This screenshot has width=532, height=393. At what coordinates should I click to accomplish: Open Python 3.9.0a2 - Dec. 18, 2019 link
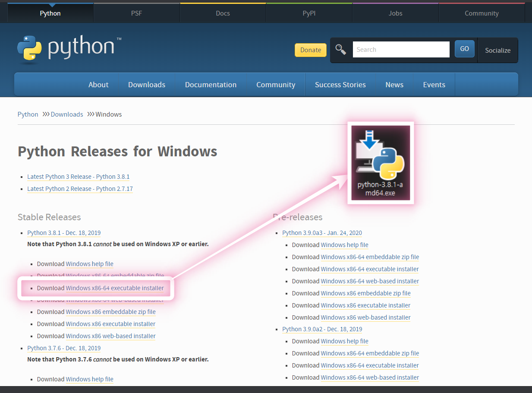tap(322, 329)
